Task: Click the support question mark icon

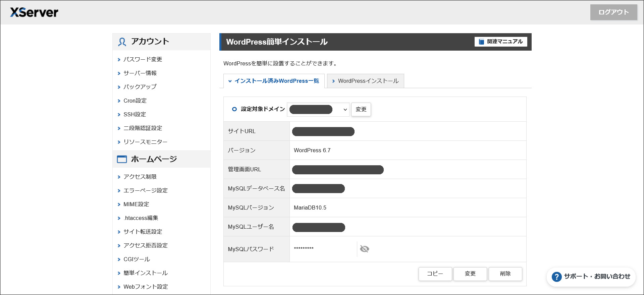Action: 556,277
